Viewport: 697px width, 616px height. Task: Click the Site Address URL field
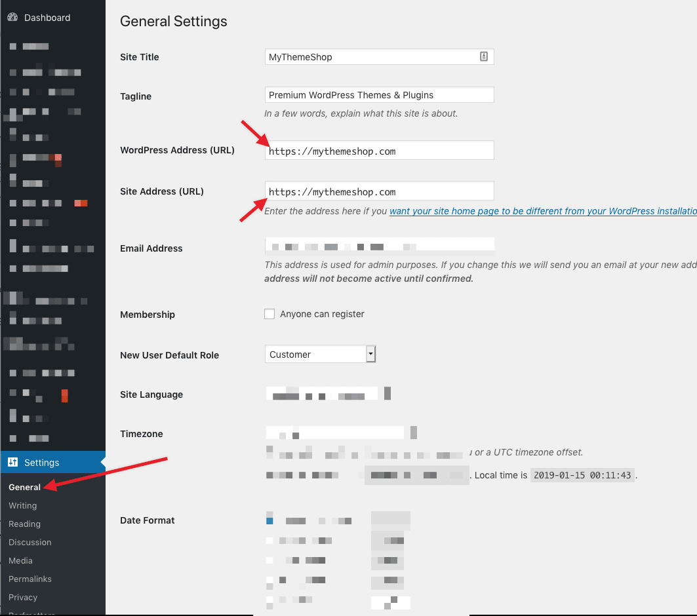coord(379,191)
